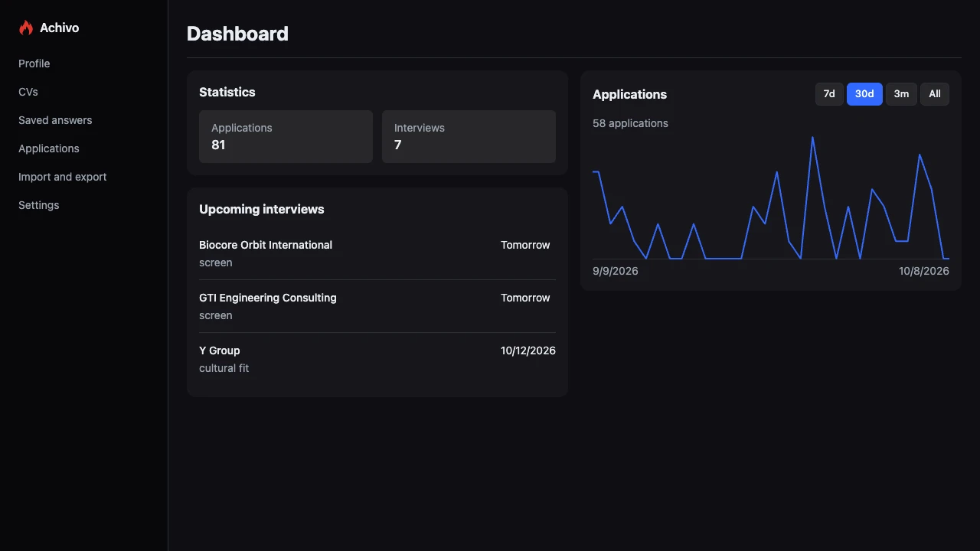
Task: Open the Y Group interview row
Action: coord(377,359)
